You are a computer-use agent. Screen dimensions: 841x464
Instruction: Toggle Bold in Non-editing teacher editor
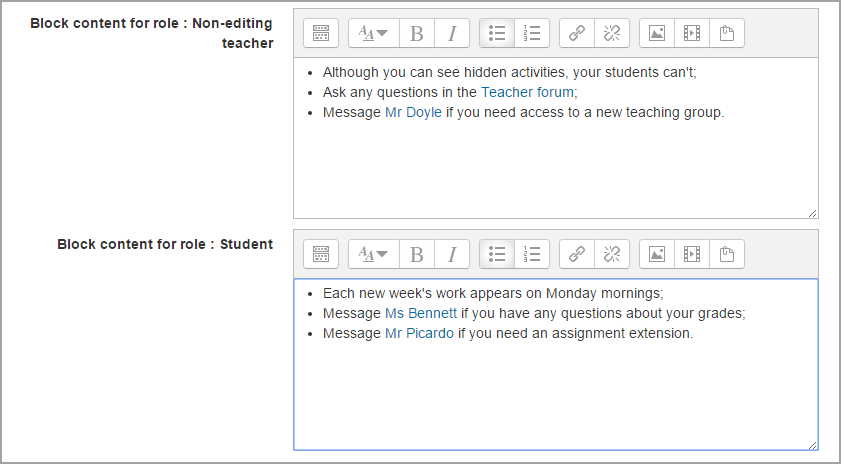(417, 33)
